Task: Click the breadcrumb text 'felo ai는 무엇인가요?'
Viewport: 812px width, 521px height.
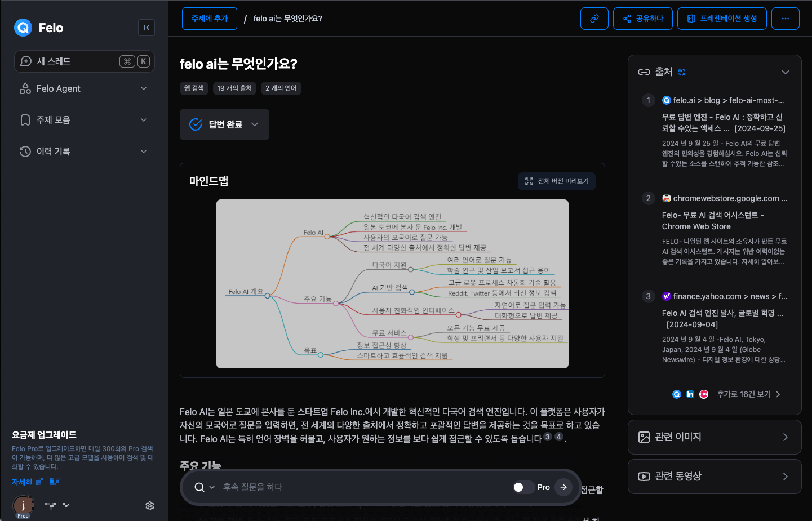Action: pyautogui.click(x=288, y=19)
